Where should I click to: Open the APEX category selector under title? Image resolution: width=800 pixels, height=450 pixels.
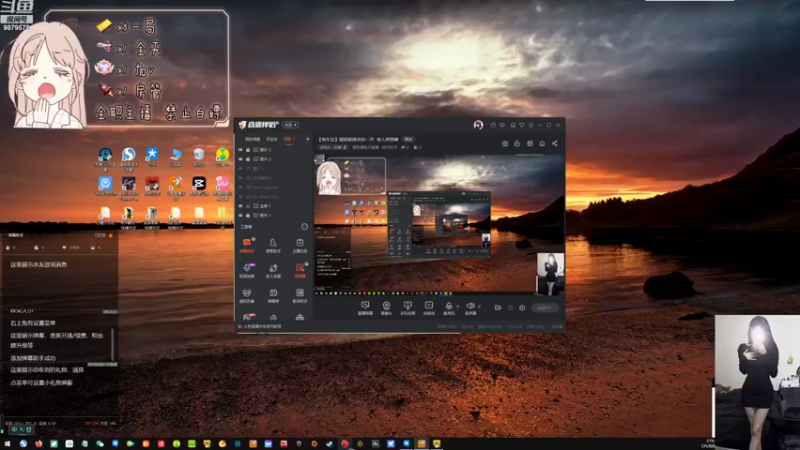point(333,147)
